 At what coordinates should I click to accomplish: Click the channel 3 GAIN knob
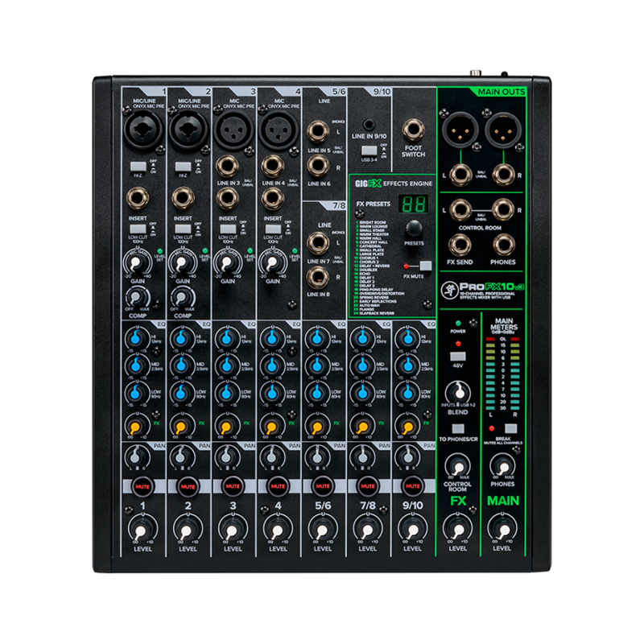click(x=228, y=262)
